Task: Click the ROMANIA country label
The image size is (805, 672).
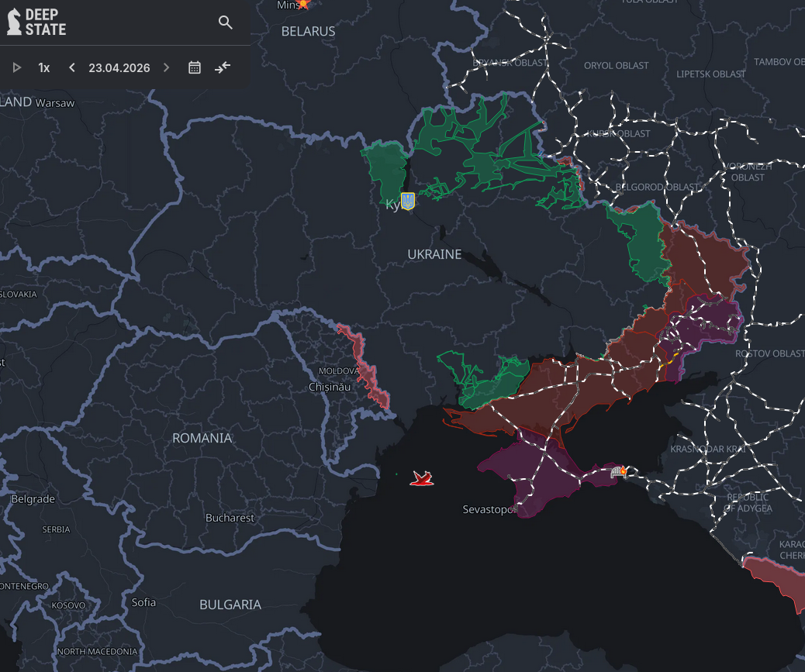Action: pyautogui.click(x=202, y=438)
